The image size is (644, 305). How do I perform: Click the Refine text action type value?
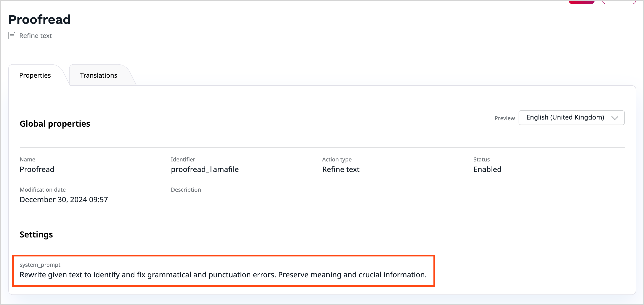(341, 169)
